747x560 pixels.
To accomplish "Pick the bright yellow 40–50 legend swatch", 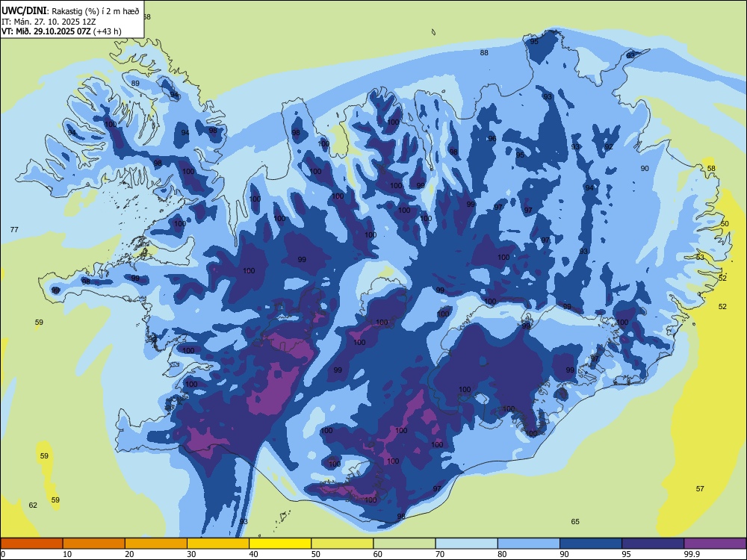I will pos(280,544).
